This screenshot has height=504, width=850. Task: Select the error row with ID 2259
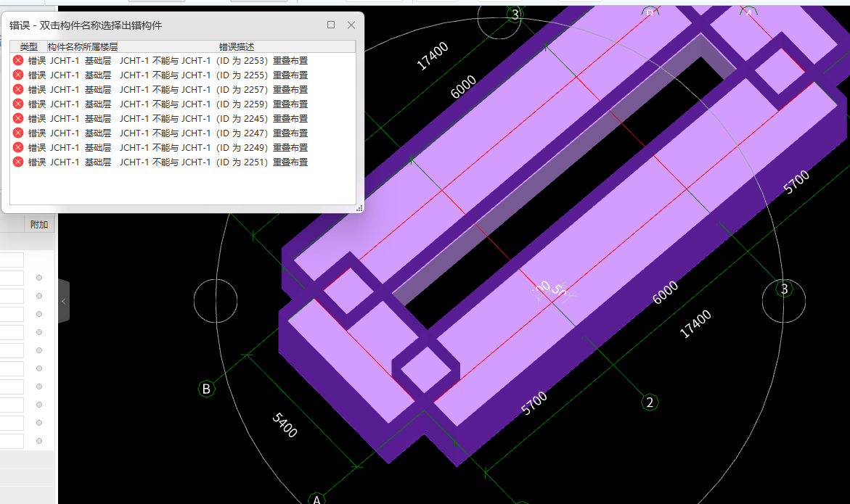pos(183,104)
